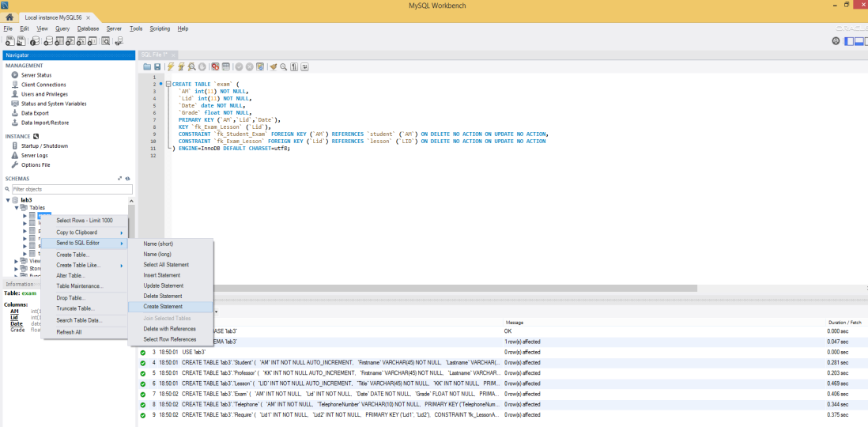
Task: Stop query execution icon
Action: click(202, 66)
